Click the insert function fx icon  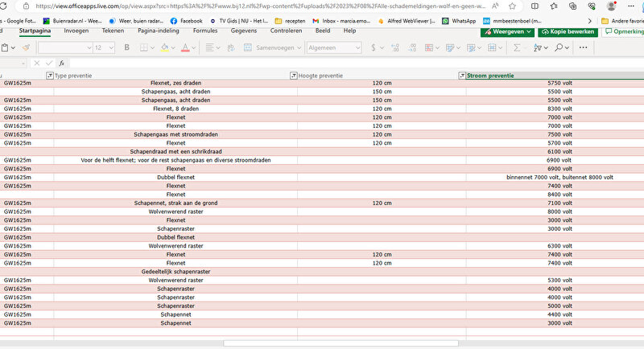(x=62, y=64)
